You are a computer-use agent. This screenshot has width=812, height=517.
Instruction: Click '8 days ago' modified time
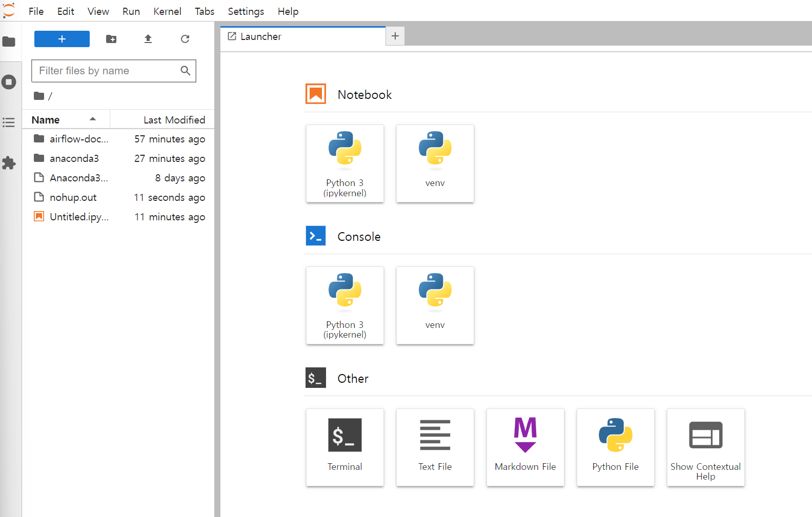(x=180, y=178)
